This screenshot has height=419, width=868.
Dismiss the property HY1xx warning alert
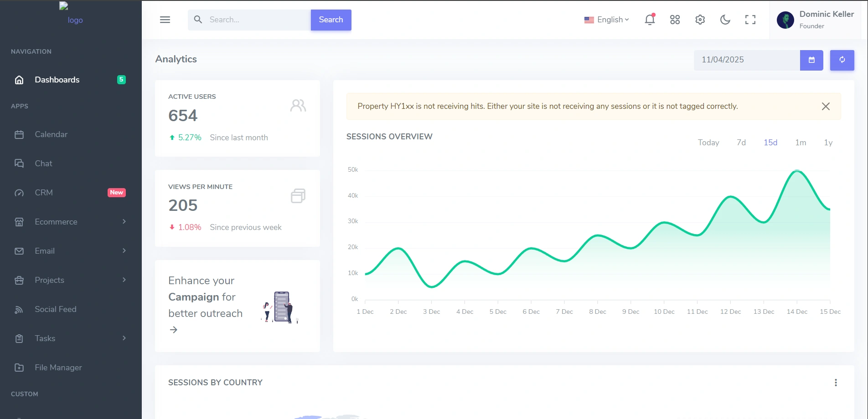pyautogui.click(x=825, y=107)
